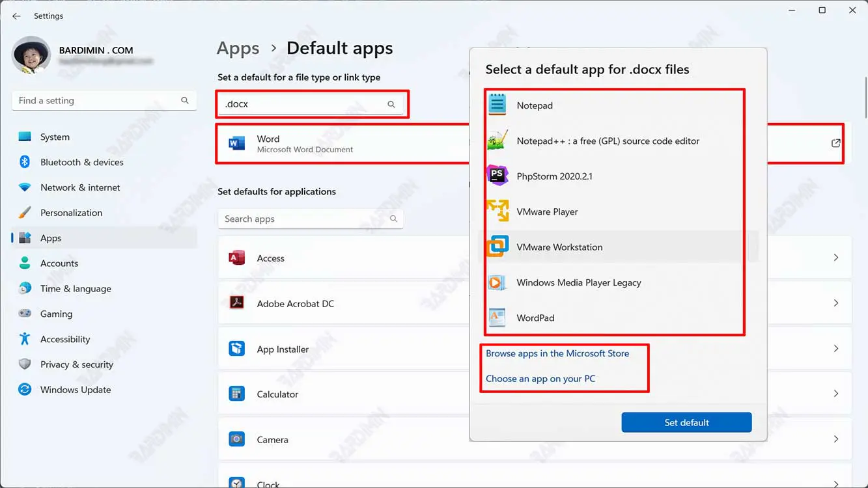Select the PhpStorm 2020.2.1 entry
The height and width of the screenshot is (488, 868).
tap(619, 176)
